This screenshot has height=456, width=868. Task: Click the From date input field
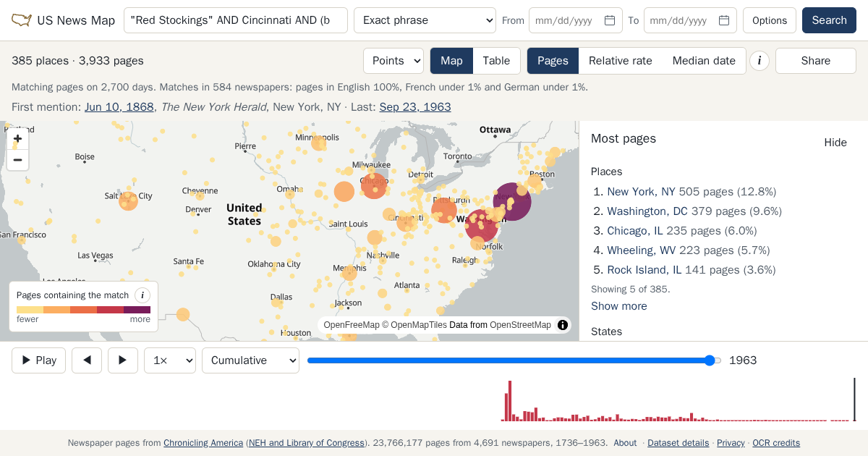(576, 20)
